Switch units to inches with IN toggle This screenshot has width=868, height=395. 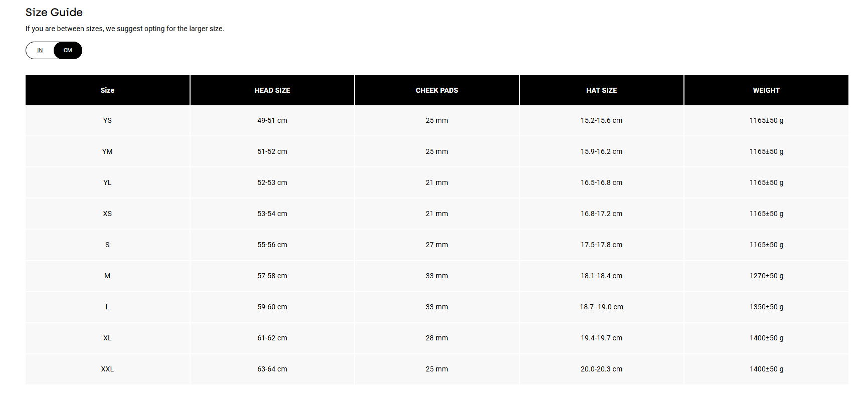tap(40, 51)
